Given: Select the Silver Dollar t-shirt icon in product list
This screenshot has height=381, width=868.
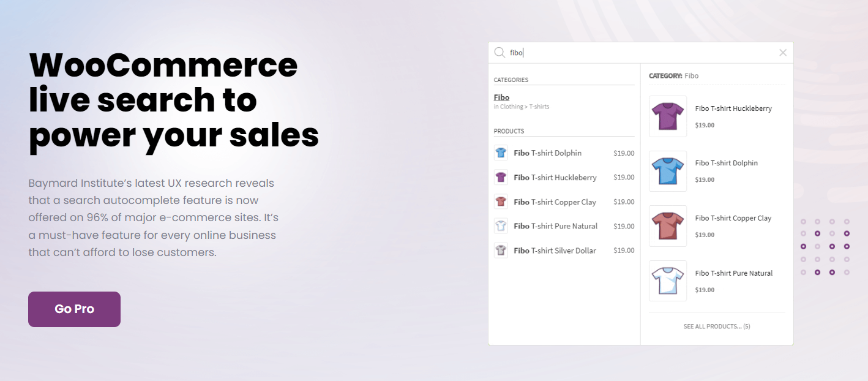Looking at the screenshot, I should (x=501, y=251).
